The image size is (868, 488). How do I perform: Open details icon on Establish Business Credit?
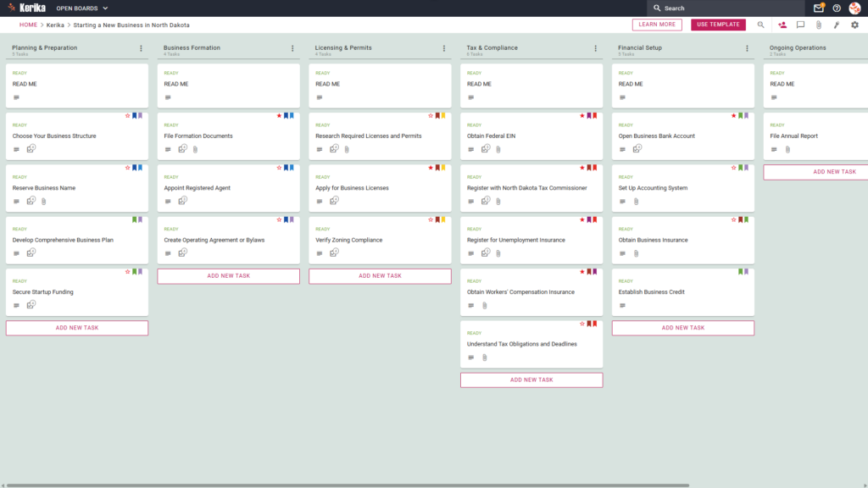pos(622,305)
